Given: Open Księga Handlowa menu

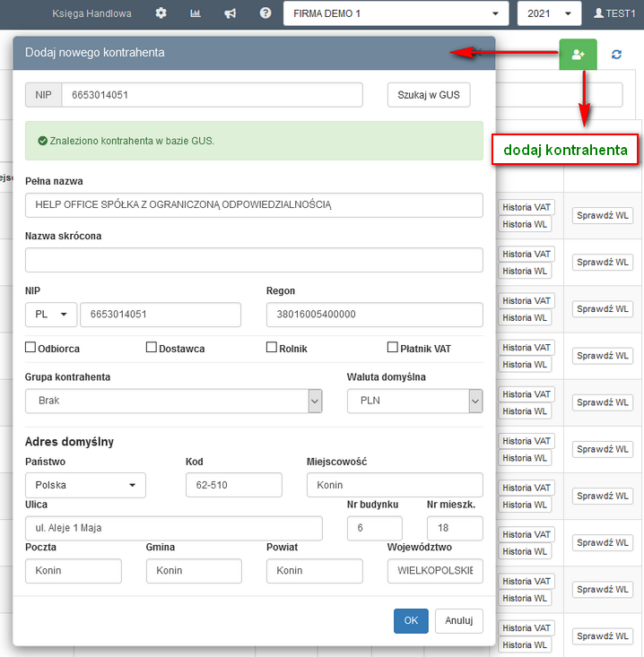Looking at the screenshot, I should (91, 13).
